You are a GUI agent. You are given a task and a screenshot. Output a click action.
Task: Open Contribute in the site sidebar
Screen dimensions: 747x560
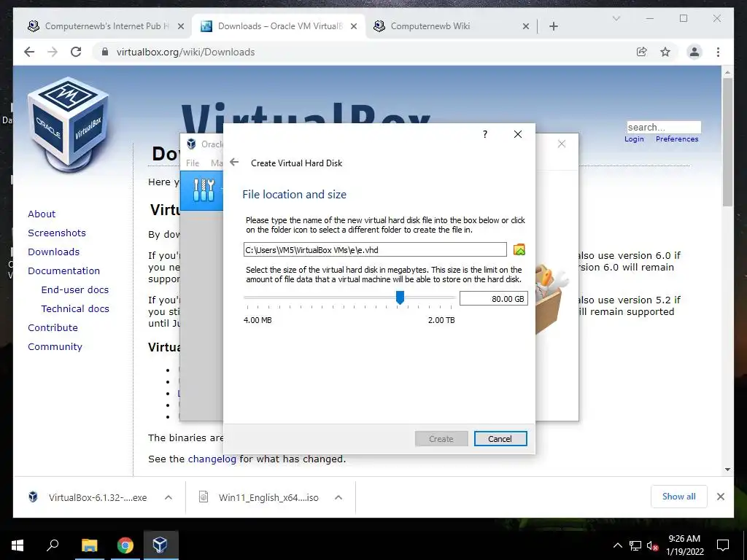(53, 327)
